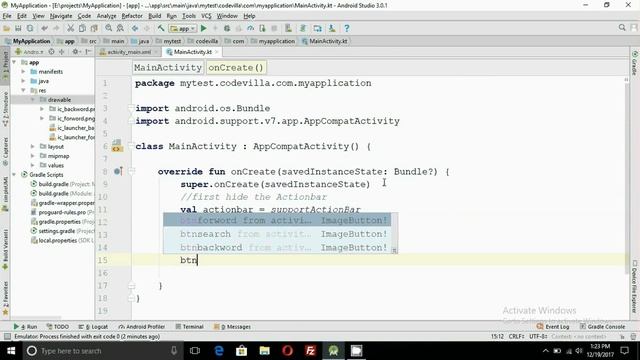Open the app run configuration dropdown
Screen dimensions: 640x360
pyautogui.click(x=183, y=29)
